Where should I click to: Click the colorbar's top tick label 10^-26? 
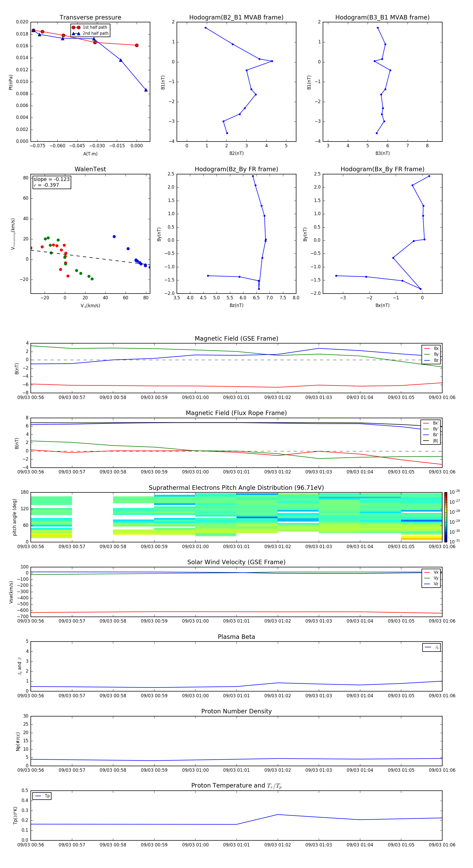pyautogui.click(x=455, y=492)
